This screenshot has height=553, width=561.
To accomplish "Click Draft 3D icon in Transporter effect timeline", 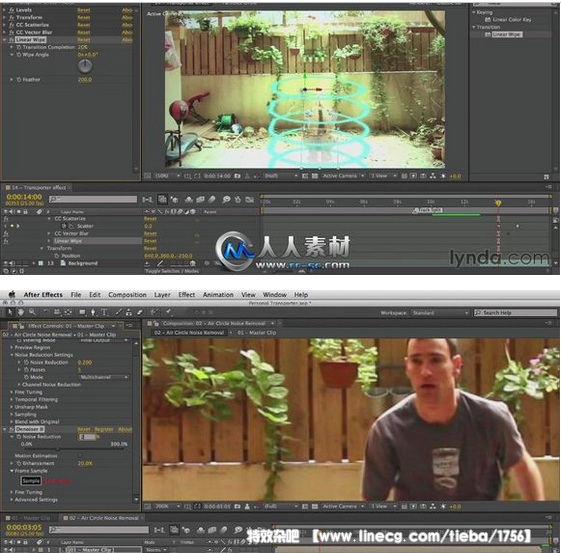I will click(x=175, y=200).
